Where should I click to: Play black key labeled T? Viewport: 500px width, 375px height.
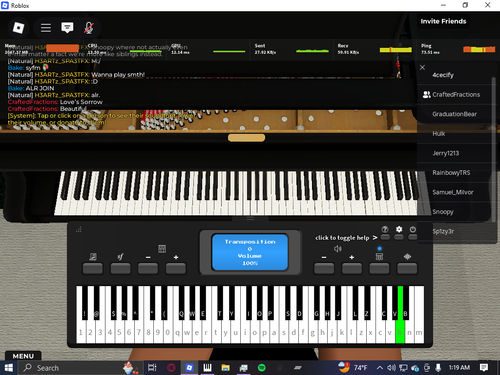(220, 303)
